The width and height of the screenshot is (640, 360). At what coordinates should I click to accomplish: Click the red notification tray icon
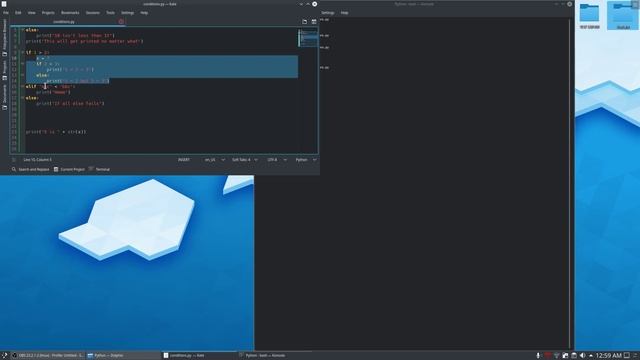point(547,356)
